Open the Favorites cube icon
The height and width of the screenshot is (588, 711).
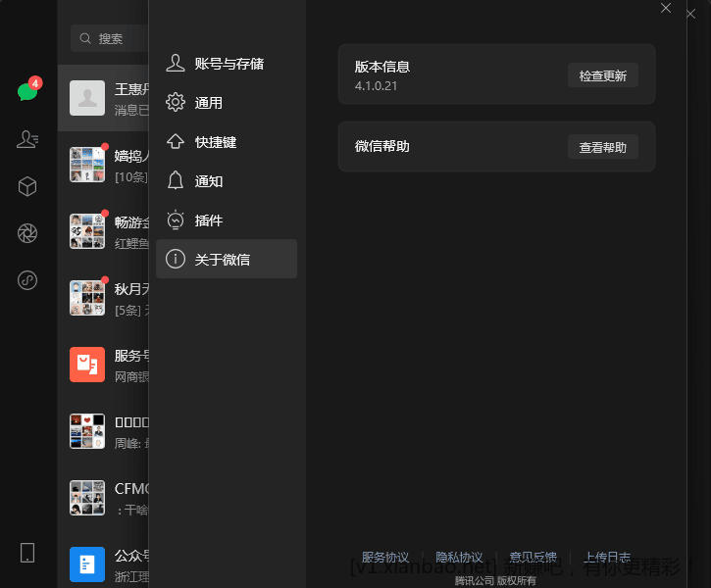coord(27,186)
